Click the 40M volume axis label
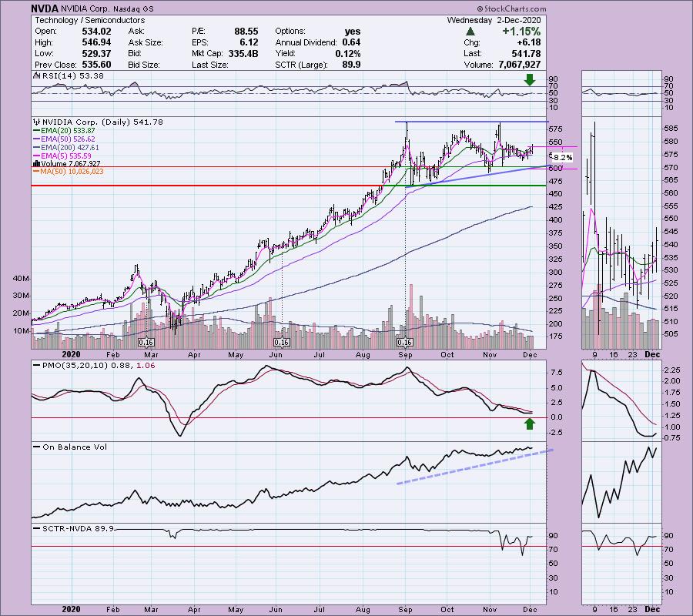This screenshot has width=693, height=616. tap(22, 279)
